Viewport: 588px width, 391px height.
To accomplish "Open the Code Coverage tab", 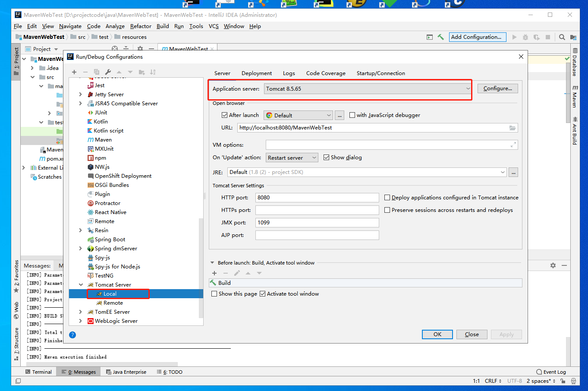I will [326, 73].
